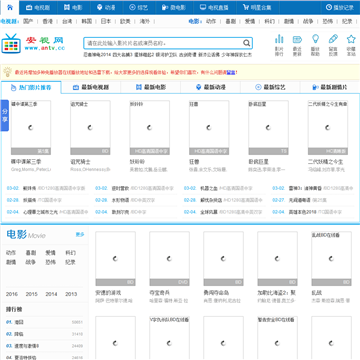Open the 电影 channel in top bar
Image resolution: width=360 pixels, height=360 pixels.
[x=73, y=7]
